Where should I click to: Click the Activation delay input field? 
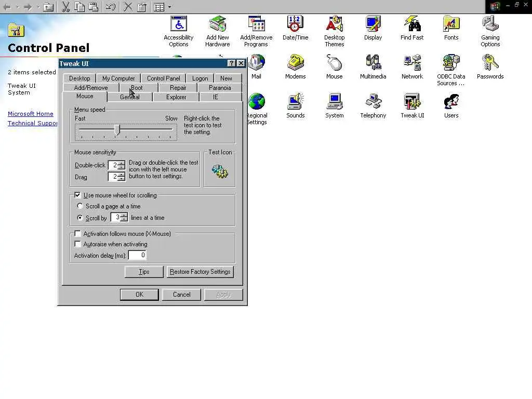[137, 255]
